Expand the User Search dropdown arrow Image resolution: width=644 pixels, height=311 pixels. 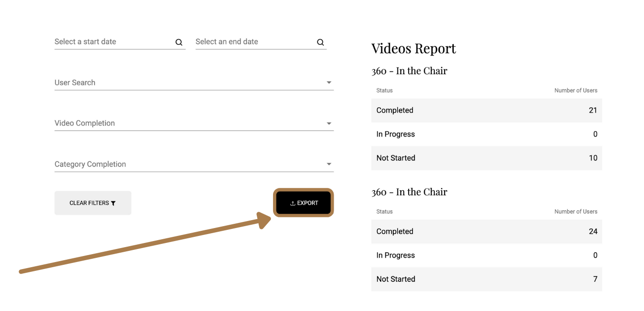coord(329,83)
